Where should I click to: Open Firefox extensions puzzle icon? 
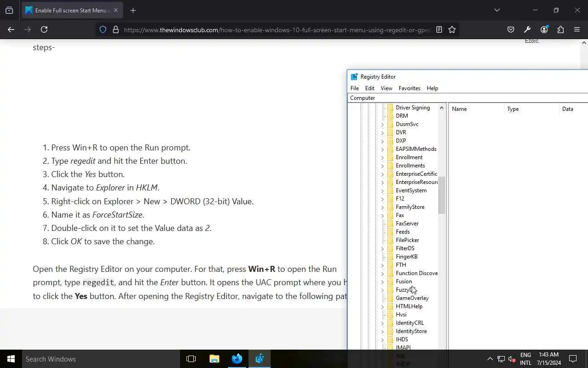(x=560, y=29)
